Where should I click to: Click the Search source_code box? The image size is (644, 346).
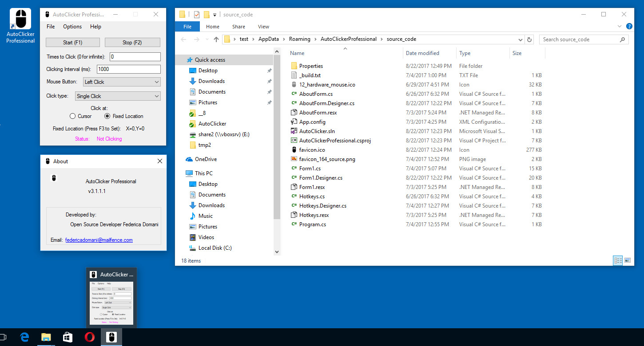tap(584, 39)
